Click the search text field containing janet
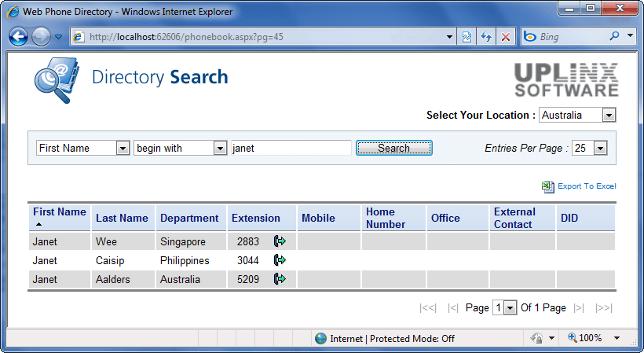The image size is (644, 353). [291, 148]
